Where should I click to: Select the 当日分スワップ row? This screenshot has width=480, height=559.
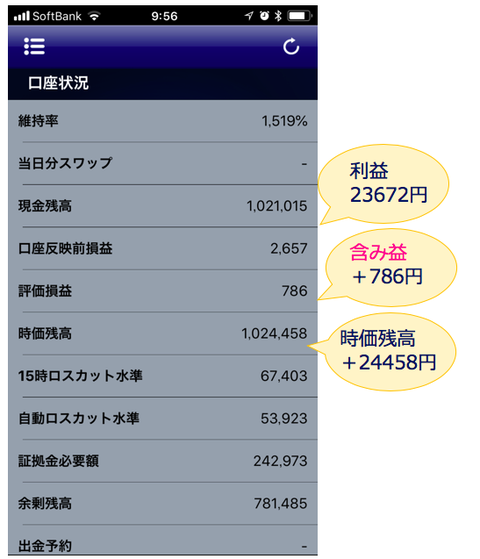(x=163, y=163)
